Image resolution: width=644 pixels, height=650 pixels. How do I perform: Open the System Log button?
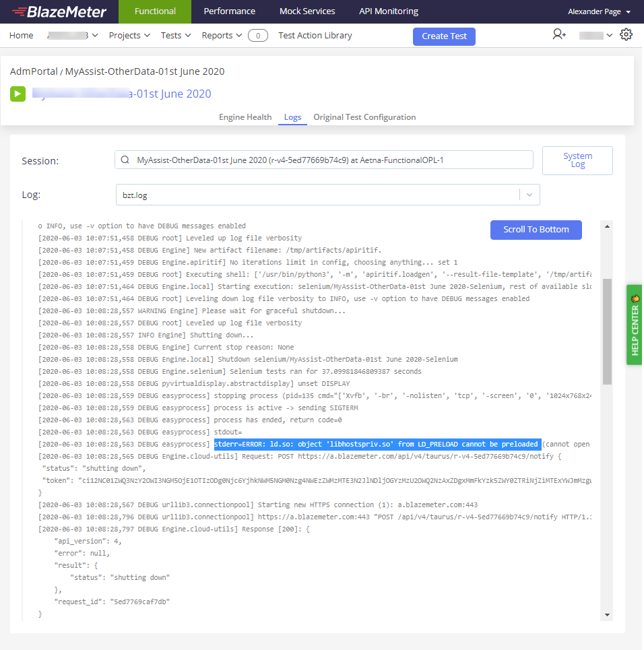[x=577, y=160]
